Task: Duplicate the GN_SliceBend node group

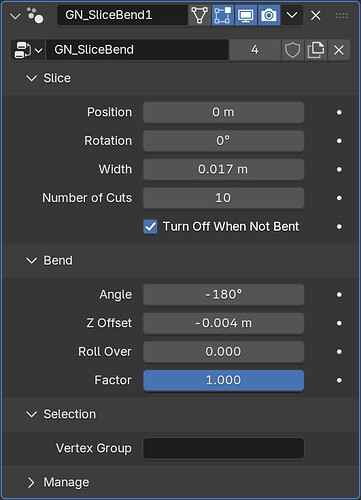Action: point(316,50)
